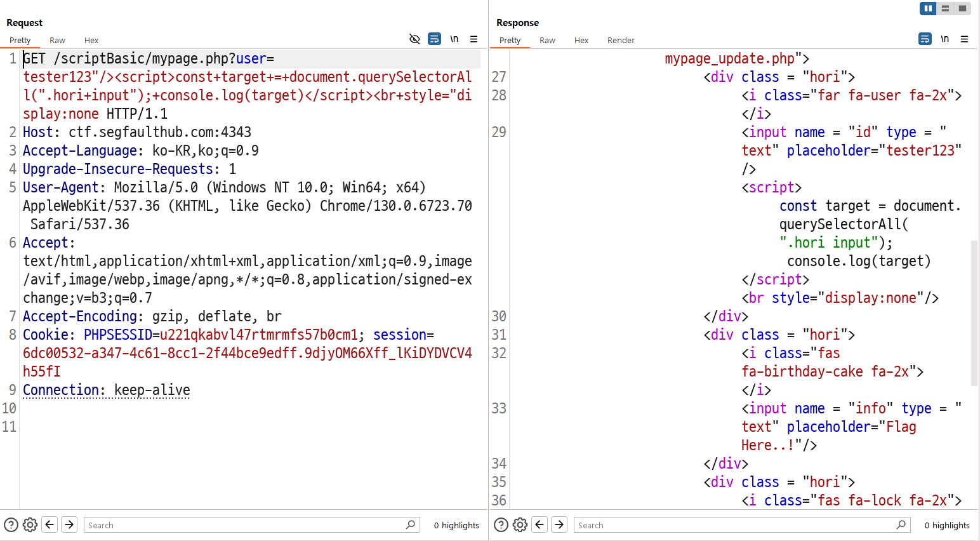
Task: Open search settings gear under Request
Action: tap(30, 524)
